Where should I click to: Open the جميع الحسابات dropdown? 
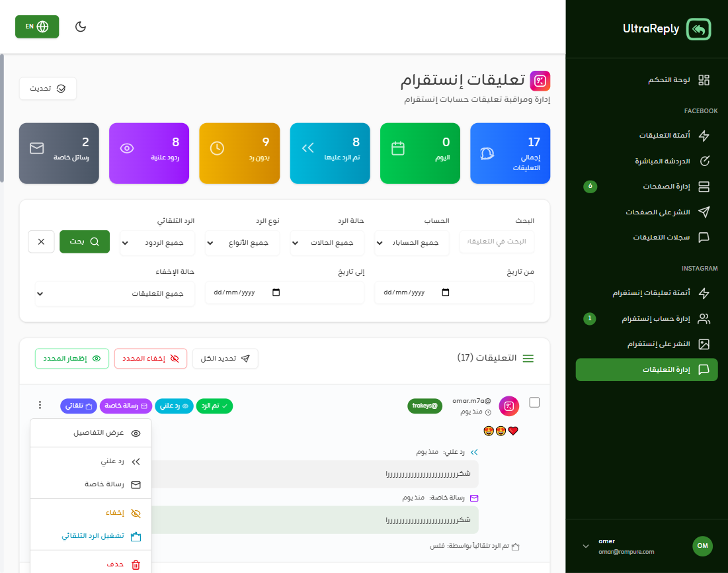(x=411, y=243)
